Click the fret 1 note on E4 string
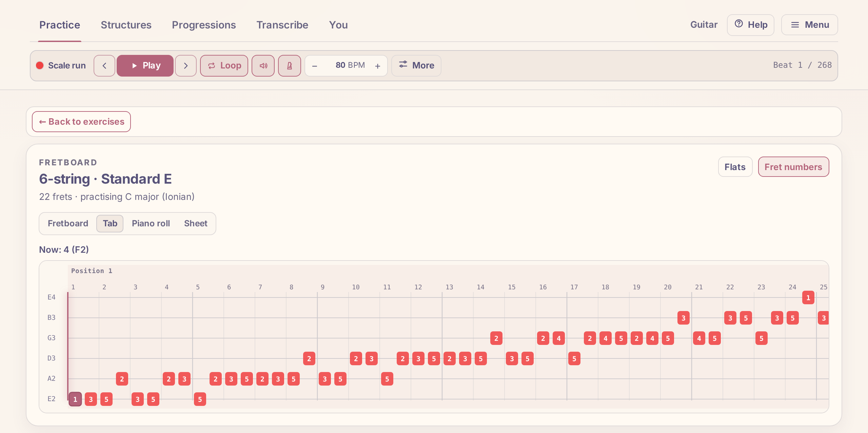868x433 pixels. pos(808,297)
